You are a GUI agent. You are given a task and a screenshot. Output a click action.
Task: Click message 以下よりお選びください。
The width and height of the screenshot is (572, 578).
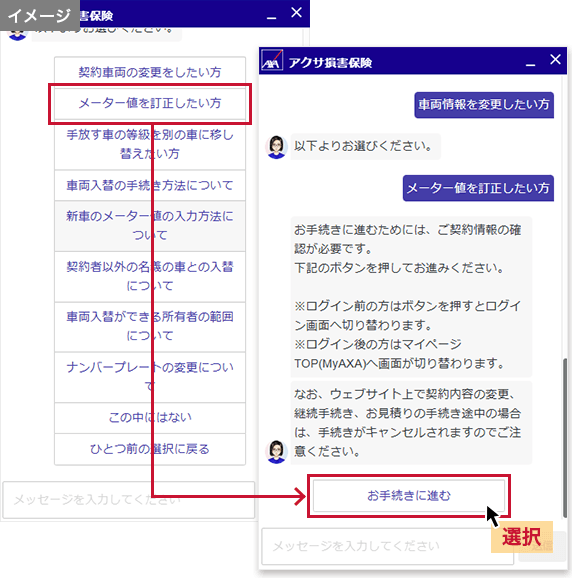coord(366,146)
